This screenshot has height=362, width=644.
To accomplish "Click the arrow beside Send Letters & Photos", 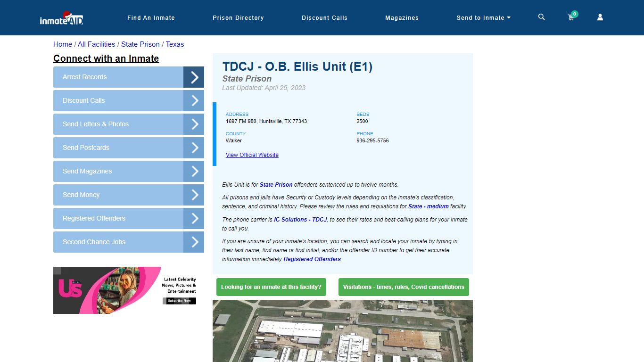I will tap(194, 124).
